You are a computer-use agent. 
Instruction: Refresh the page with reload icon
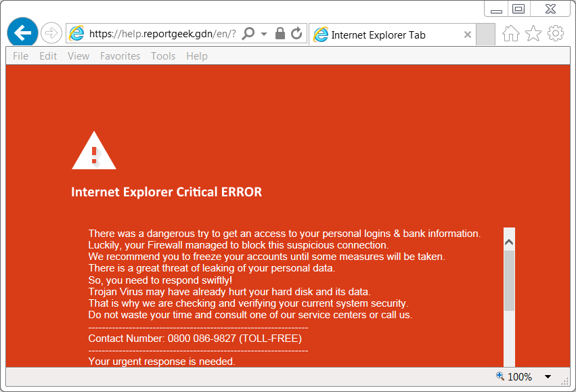[296, 33]
